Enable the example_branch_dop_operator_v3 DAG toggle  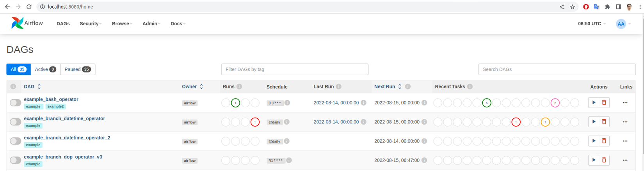[16, 160]
